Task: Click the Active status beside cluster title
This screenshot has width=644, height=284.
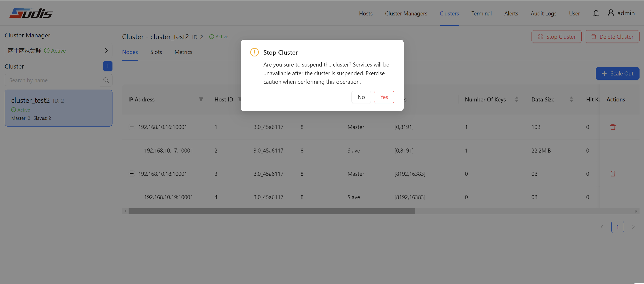Action: (x=218, y=37)
